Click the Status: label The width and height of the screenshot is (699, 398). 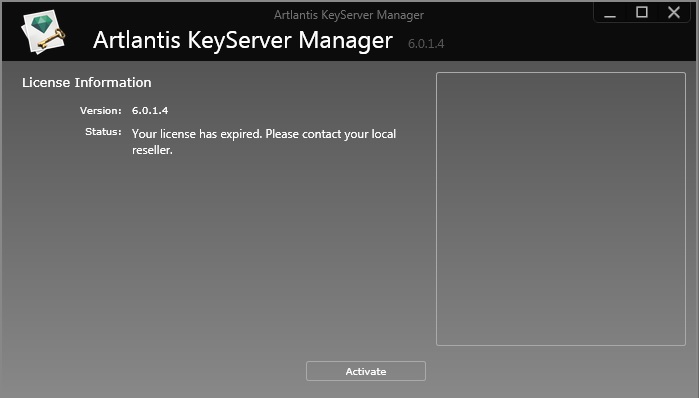103,131
